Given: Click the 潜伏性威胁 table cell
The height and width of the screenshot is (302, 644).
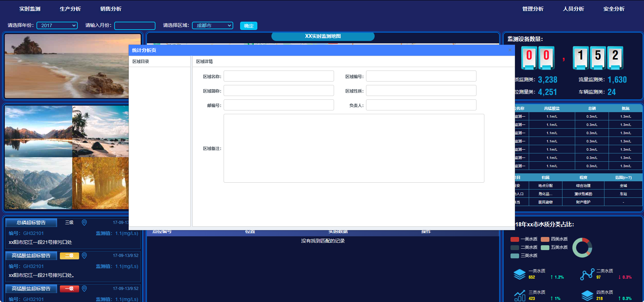Looking at the screenshot, I should 583,194.
